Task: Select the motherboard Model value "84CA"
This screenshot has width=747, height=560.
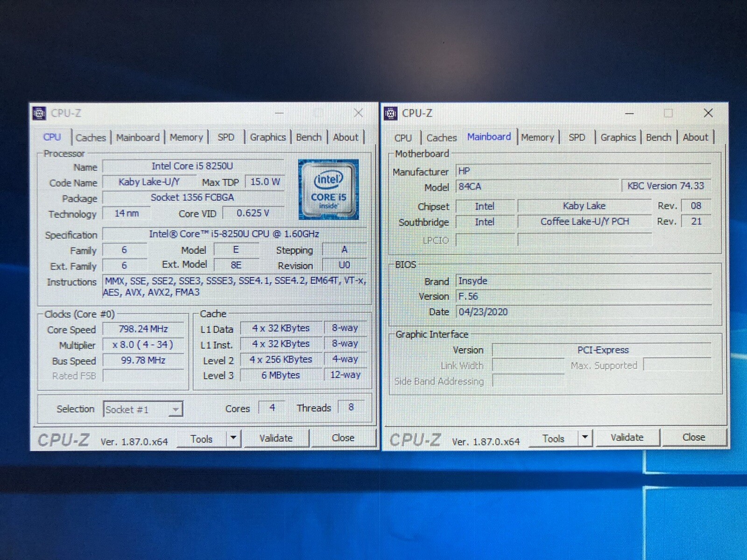Action: [x=537, y=187]
